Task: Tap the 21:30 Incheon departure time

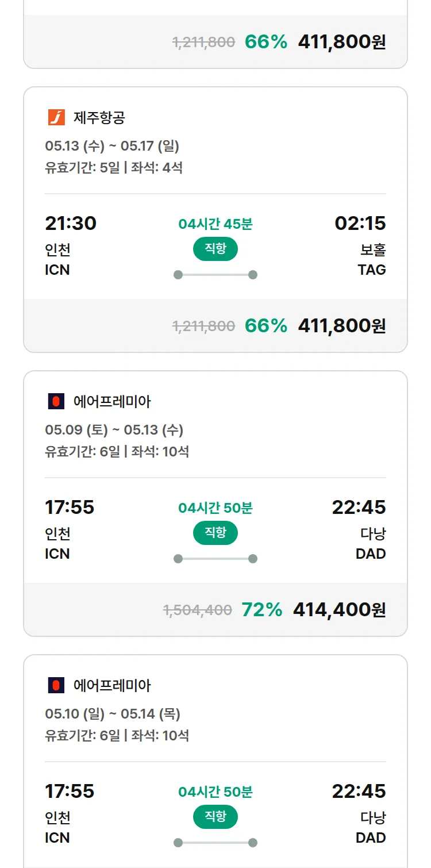Action: 71,223
